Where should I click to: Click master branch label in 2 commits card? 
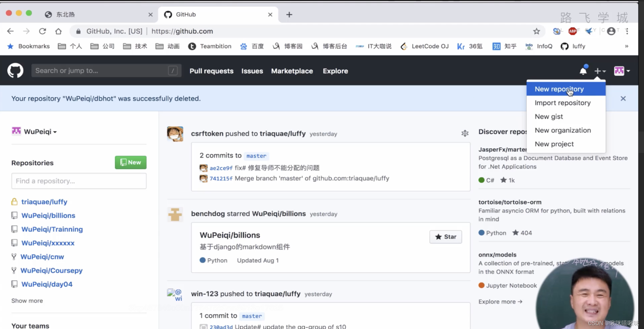pyautogui.click(x=256, y=156)
